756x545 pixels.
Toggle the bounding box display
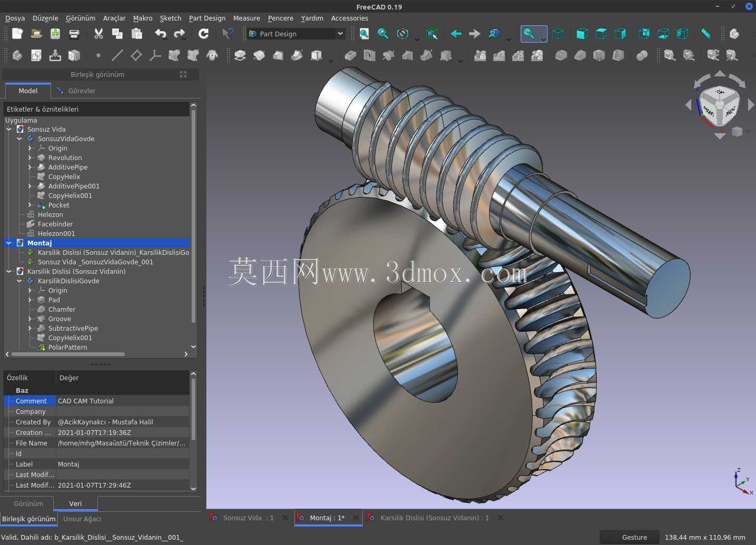[432, 34]
